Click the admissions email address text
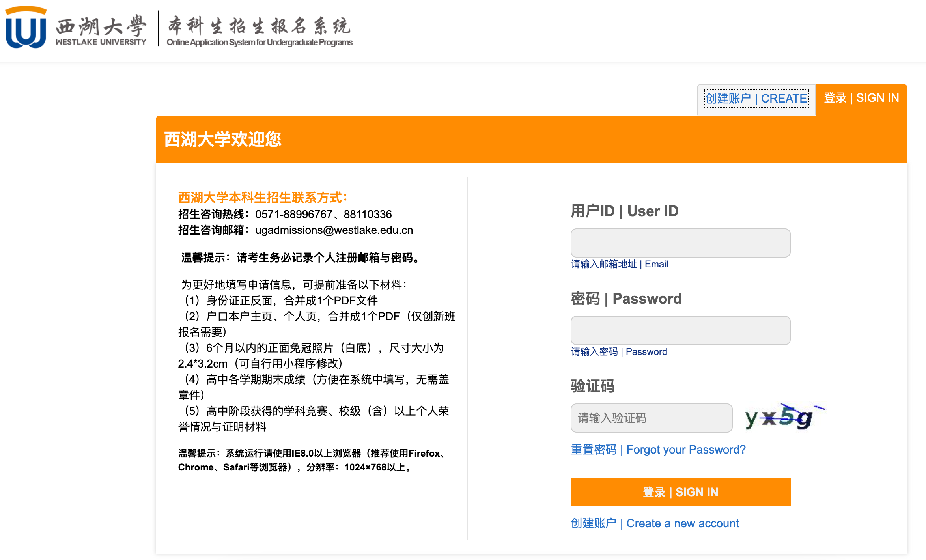The image size is (926, 560). (334, 230)
